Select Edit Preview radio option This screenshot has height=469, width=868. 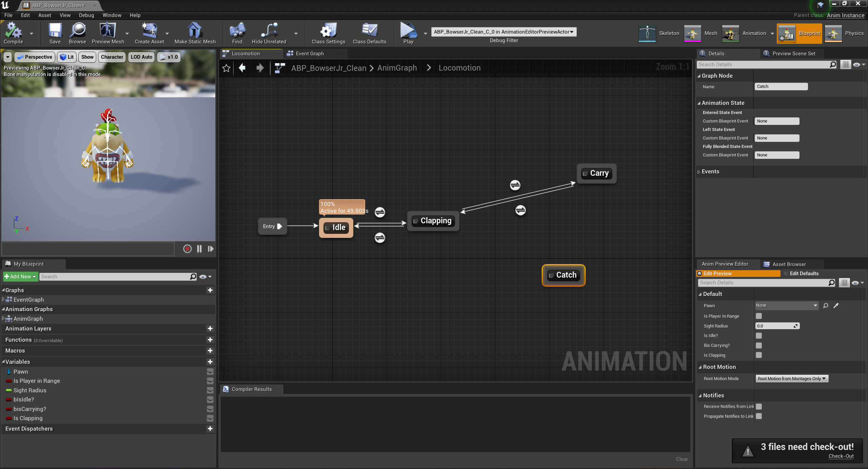point(738,274)
